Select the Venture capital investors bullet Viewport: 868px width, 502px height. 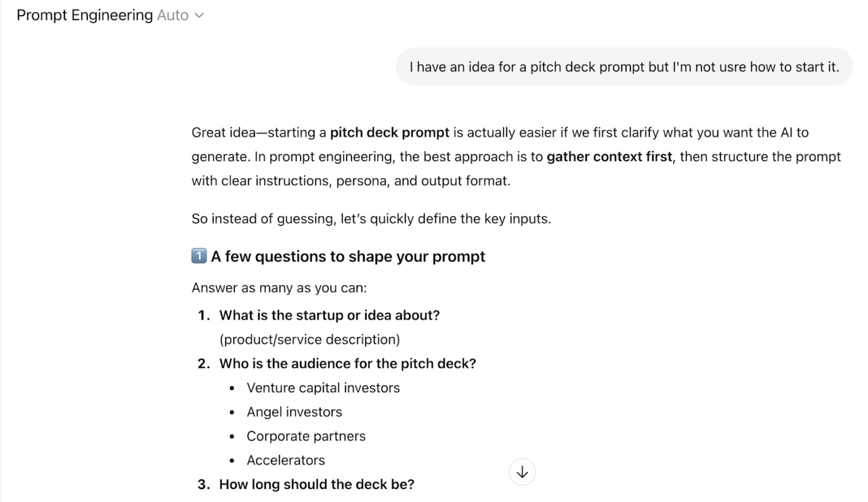pos(323,387)
